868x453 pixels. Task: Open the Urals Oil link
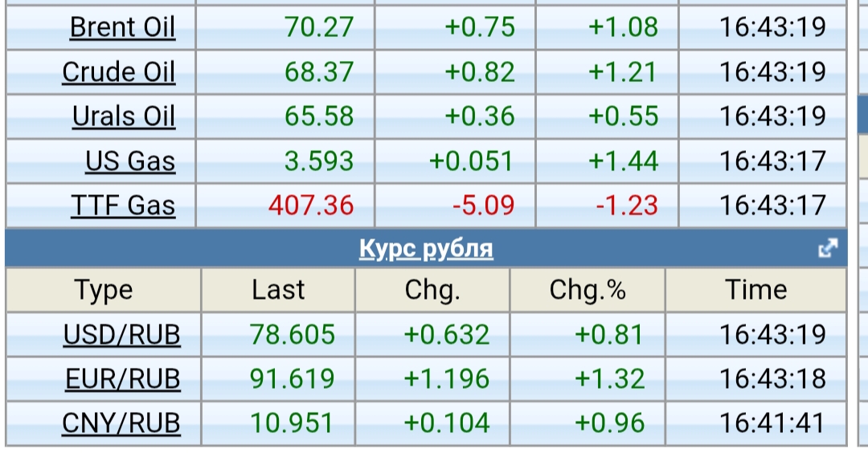123,116
